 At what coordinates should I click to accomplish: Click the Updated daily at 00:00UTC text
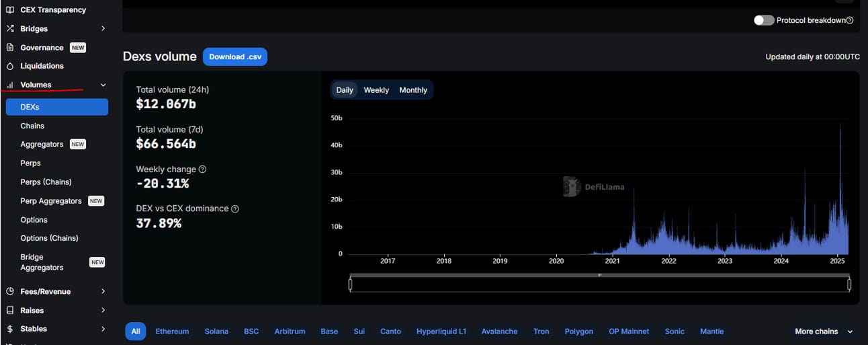point(812,57)
